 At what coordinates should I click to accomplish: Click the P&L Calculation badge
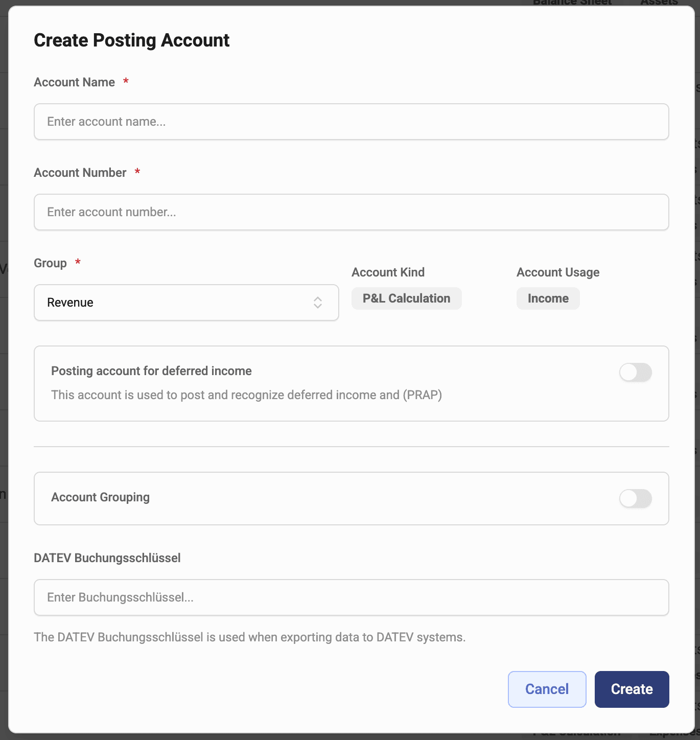click(x=406, y=298)
